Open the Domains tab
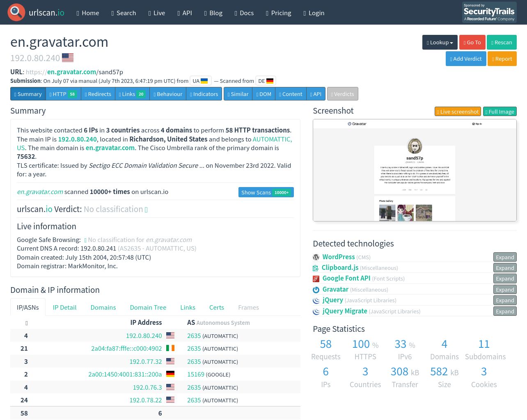This screenshot has height=420, width=527. [x=103, y=308]
